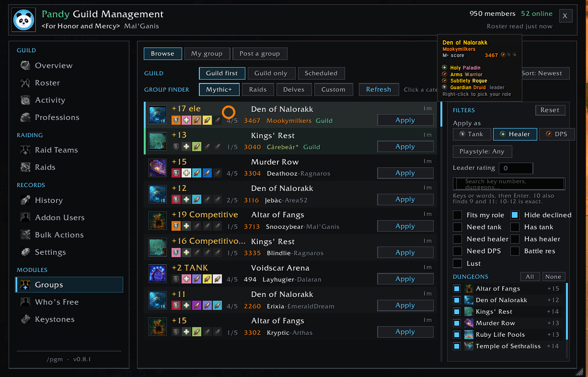The width and height of the screenshot is (588, 377).
Task: Apply to Deathooz's Murder Row +15 group
Action: pos(405,173)
